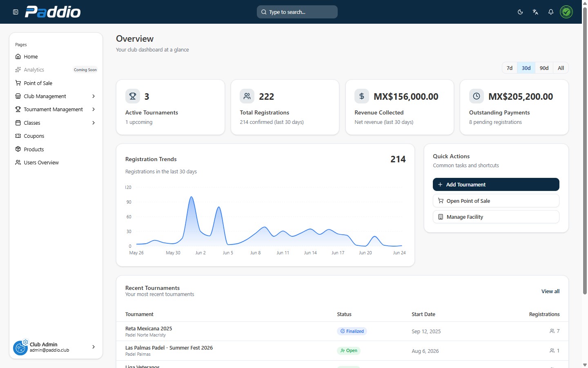Click the Active Tournaments trophy icon

(133, 96)
